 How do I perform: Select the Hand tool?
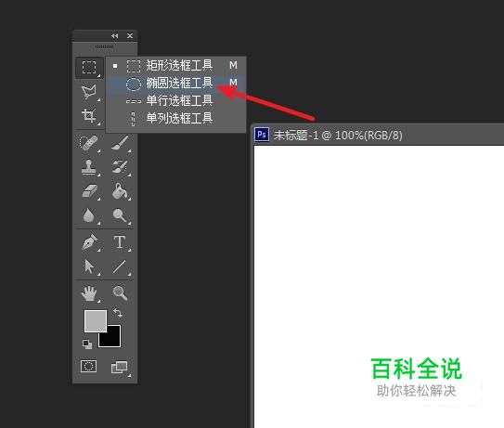89,293
